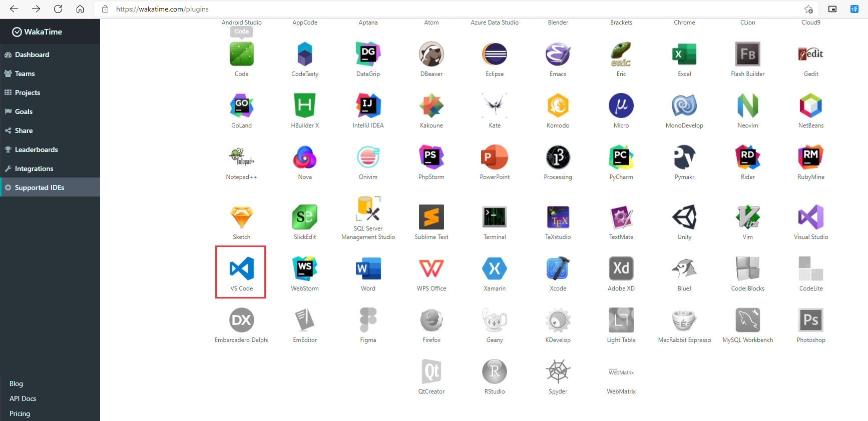Image resolution: width=868 pixels, height=421 pixels.
Task: Open the Embarcadero Delphi icon
Action: point(241,320)
